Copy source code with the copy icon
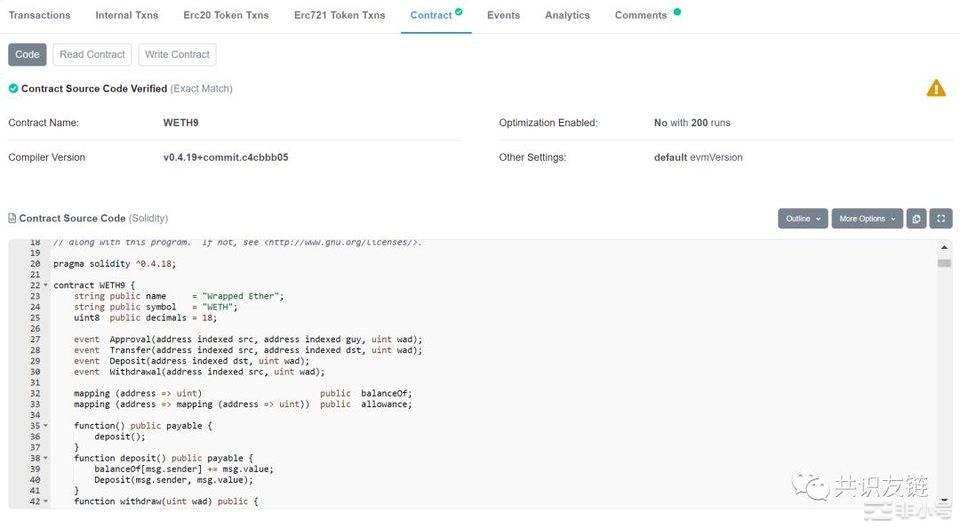 click(916, 219)
